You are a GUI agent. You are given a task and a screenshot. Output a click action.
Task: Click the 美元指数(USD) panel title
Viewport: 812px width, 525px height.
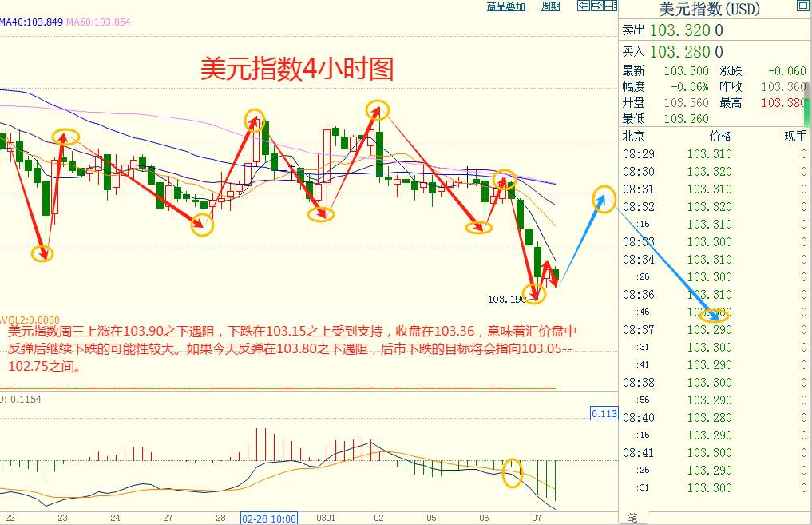(709, 9)
